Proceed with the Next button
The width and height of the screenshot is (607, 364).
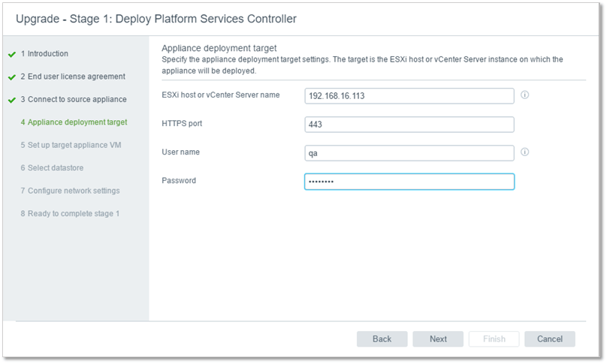[438, 338]
